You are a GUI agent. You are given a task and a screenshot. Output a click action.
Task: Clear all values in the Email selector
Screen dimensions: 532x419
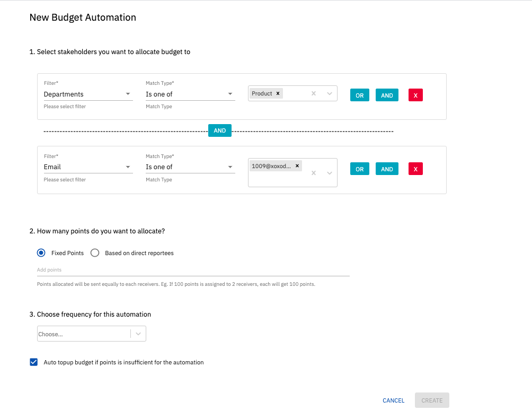click(x=314, y=173)
